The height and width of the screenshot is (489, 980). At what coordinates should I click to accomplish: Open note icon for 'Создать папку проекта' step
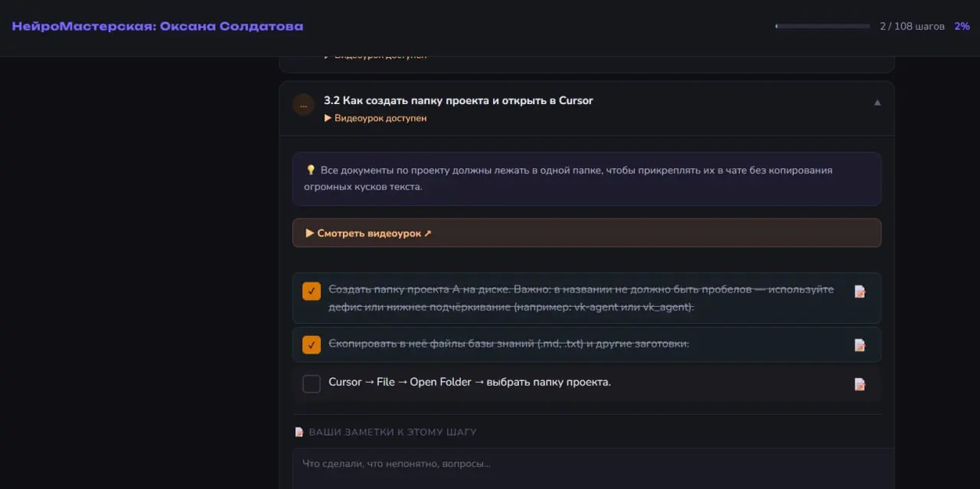tap(860, 292)
